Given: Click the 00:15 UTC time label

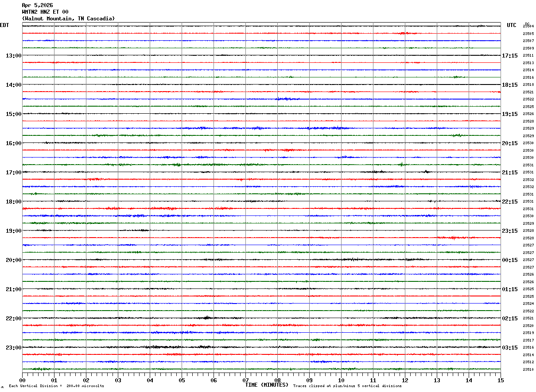Looking at the screenshot, I should [510, 260].
